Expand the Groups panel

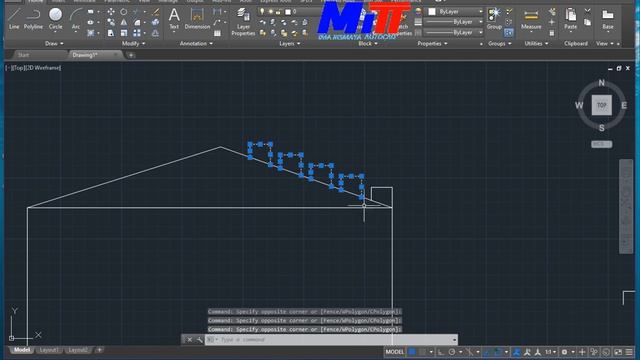[500, 43]
